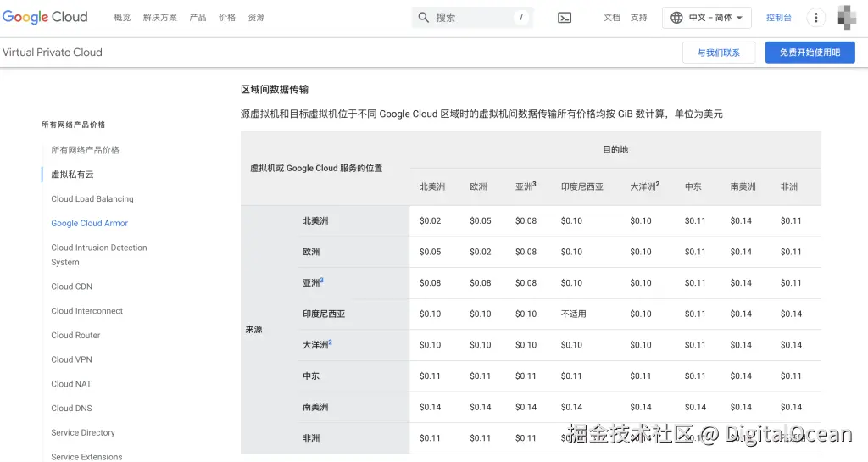Click the 中东 source row label
The width and height of the screenshot is (868, 462).
[x=311, y=376]
